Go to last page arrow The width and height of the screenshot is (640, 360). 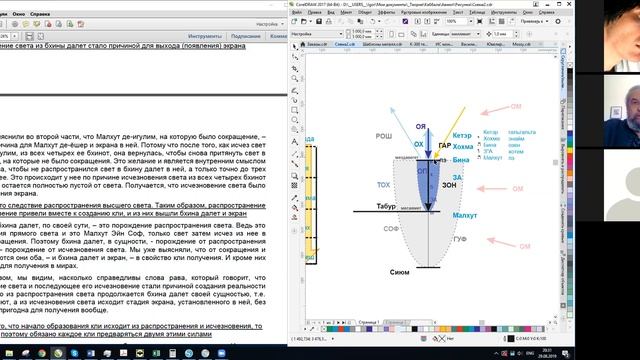(343, 322)
